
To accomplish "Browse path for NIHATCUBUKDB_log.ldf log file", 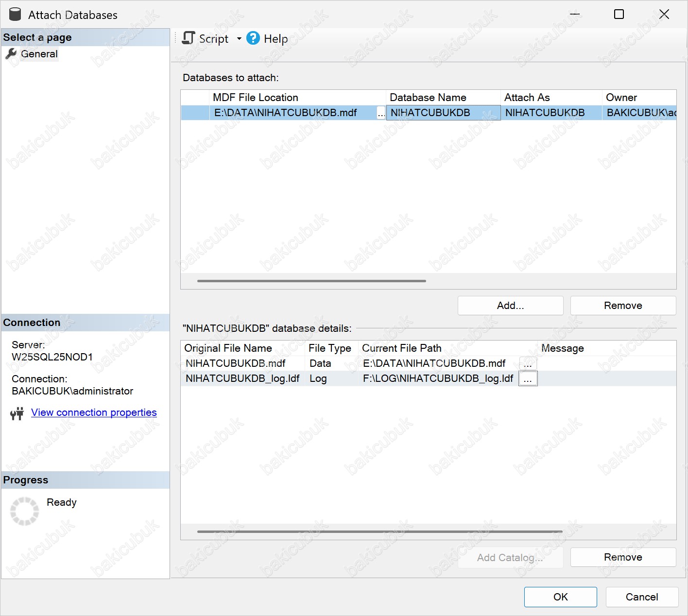I will tap(528, 379).
